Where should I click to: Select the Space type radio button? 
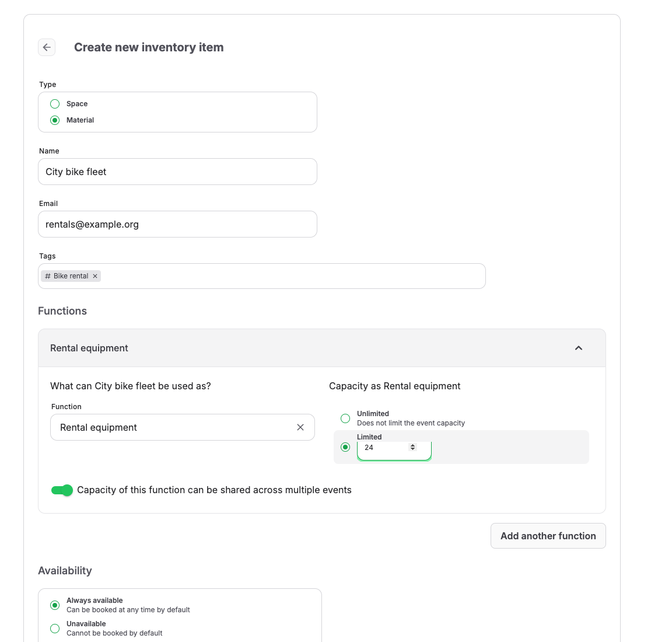tap(55, 104)
